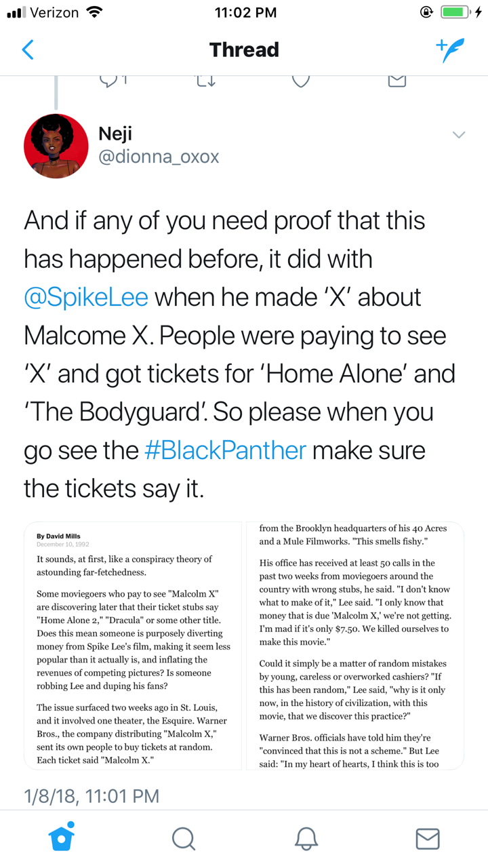Compose a new tweet with feather icon
The image size is (488, 868).
pos(450,50)
